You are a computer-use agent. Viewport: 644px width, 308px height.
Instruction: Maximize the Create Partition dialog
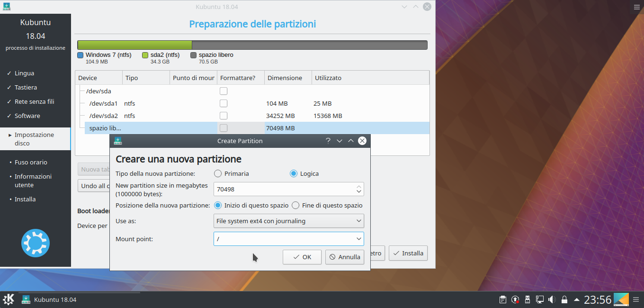[351, 141]
